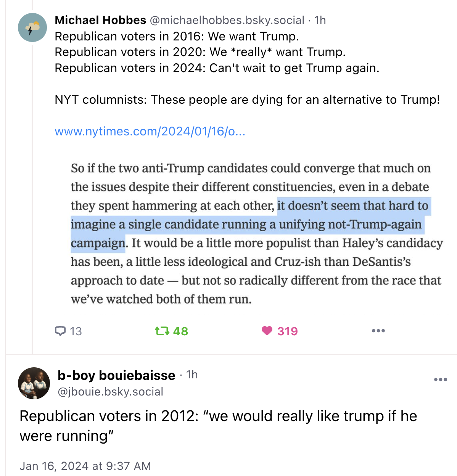Image resolution: width=457 pixels, height=476 pixels.
Task: Open the @jbouie.bsky.social handle
Action: 110,392
